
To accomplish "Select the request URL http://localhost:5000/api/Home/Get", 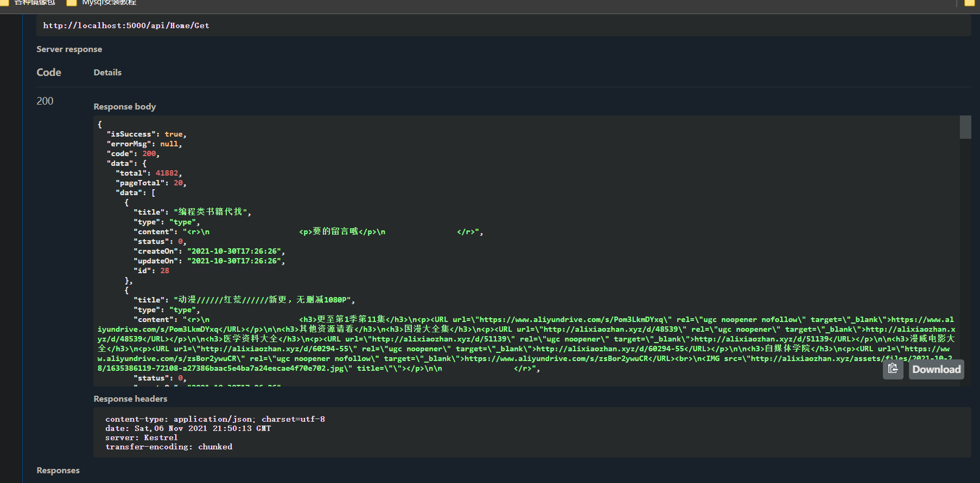I will click(126, 25).
